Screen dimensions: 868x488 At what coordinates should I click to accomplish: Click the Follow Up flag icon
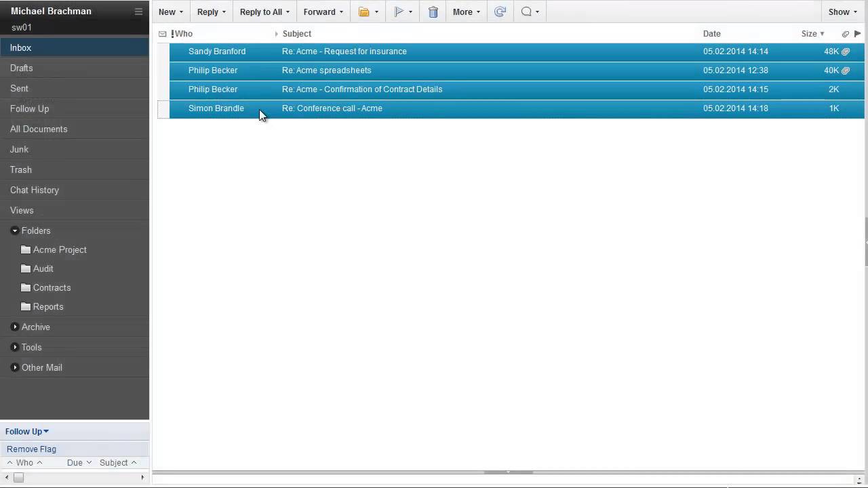pos(399,12)
